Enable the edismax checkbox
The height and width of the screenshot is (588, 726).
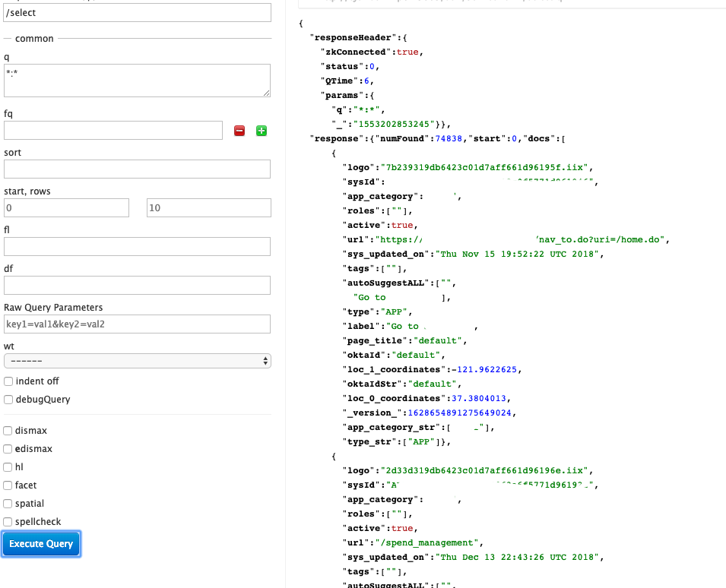click(8, 449)
